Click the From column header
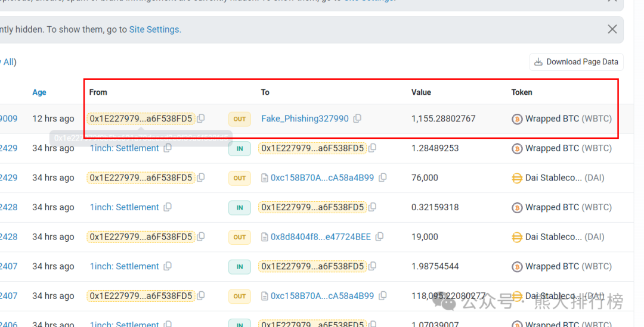Image resolution: width=644 pixels, height=327 pixels. click(98, 92)
